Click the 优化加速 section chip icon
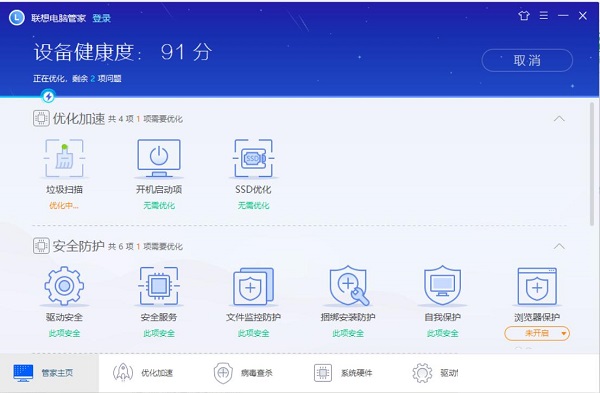 pyautogui.click(x=41, y=118)
